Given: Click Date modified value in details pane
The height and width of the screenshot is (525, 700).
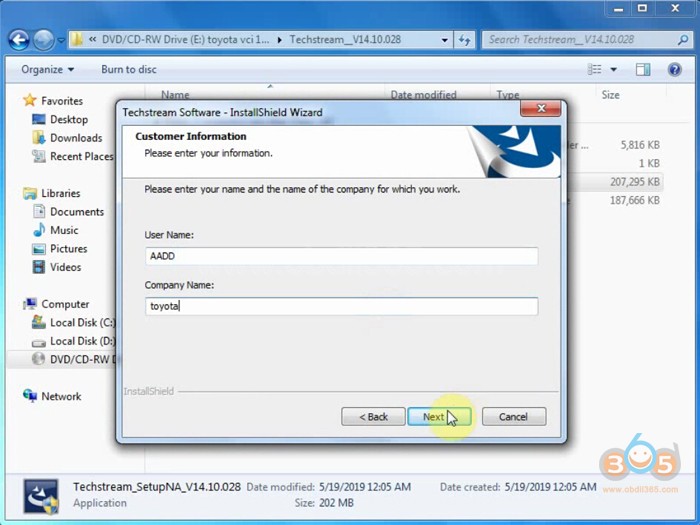Looking at the screenshot, I should point(365,487).
